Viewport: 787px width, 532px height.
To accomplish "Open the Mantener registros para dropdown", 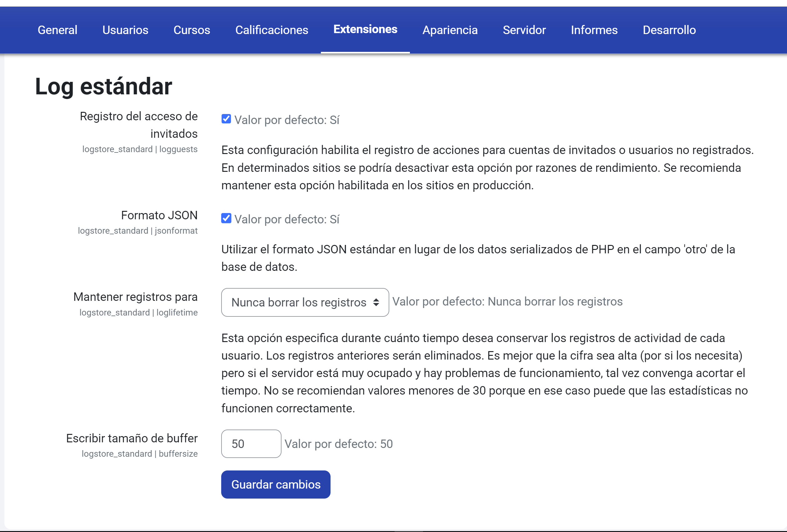I will (x=305, y=302).
